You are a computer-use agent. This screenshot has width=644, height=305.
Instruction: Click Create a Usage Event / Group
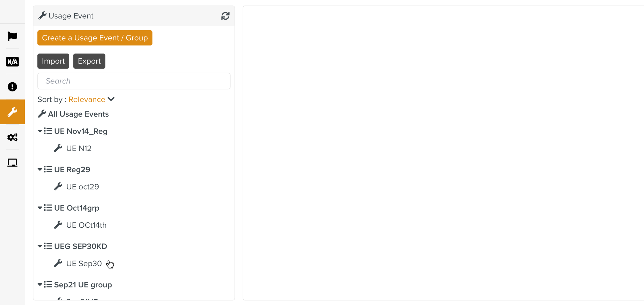95,38
